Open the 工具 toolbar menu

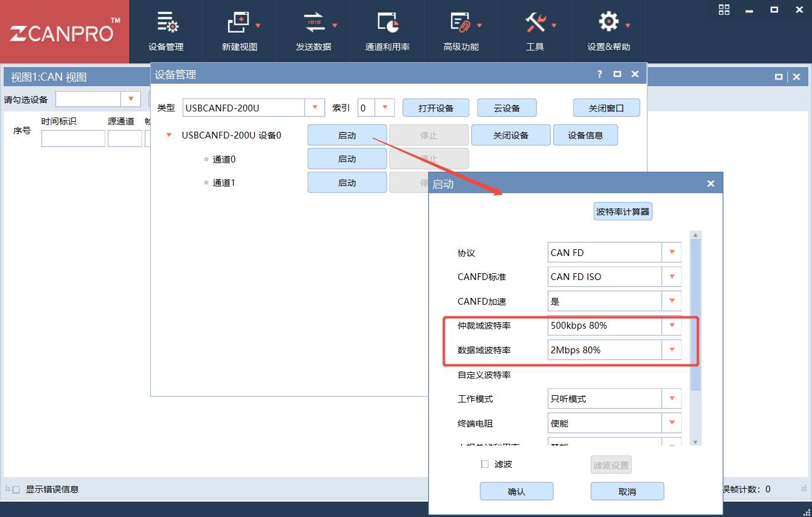pyautogui.click(x=535, y=31)
